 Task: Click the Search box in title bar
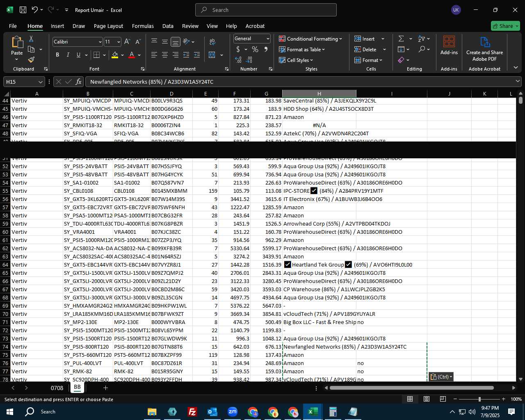(x=266, y=10)
